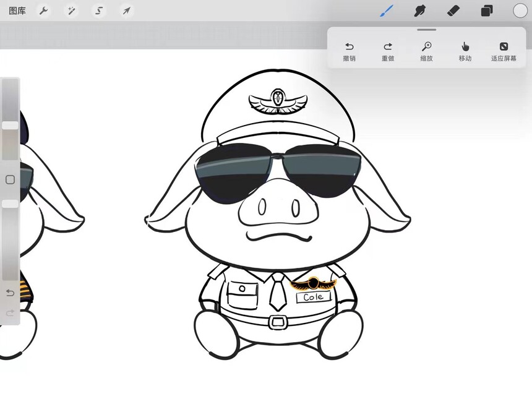
Task: Tap the sidebar redo arrow
Action: (10, 312)
